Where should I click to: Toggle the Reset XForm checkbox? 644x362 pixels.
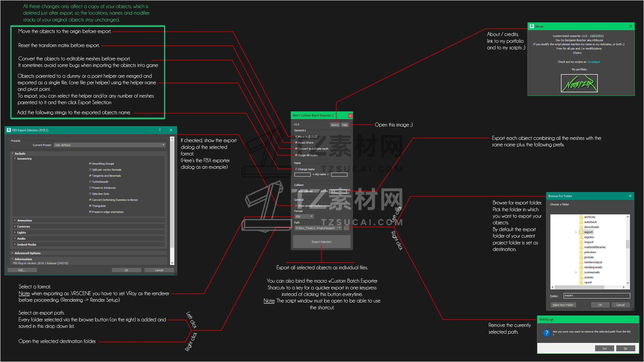point(296,143)
